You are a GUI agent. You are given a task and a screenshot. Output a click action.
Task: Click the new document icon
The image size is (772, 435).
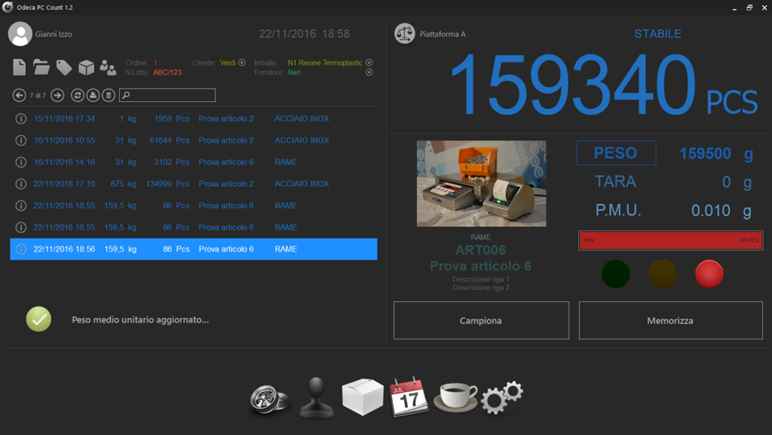19,67
